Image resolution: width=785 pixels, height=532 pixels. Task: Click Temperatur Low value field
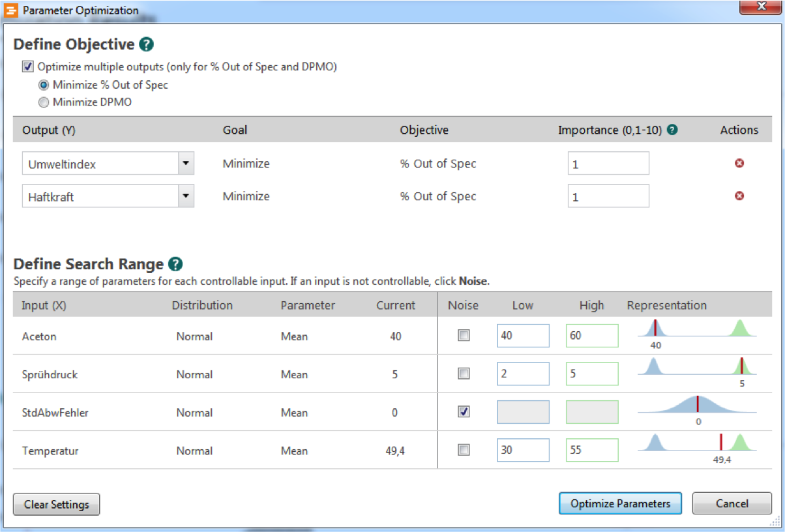[x=523, y=450]
